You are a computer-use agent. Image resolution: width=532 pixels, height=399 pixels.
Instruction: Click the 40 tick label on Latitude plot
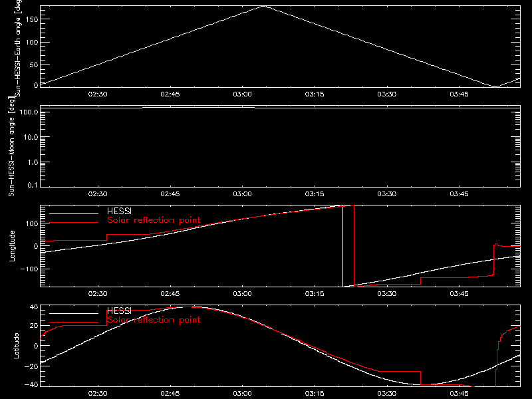[34, 307]
